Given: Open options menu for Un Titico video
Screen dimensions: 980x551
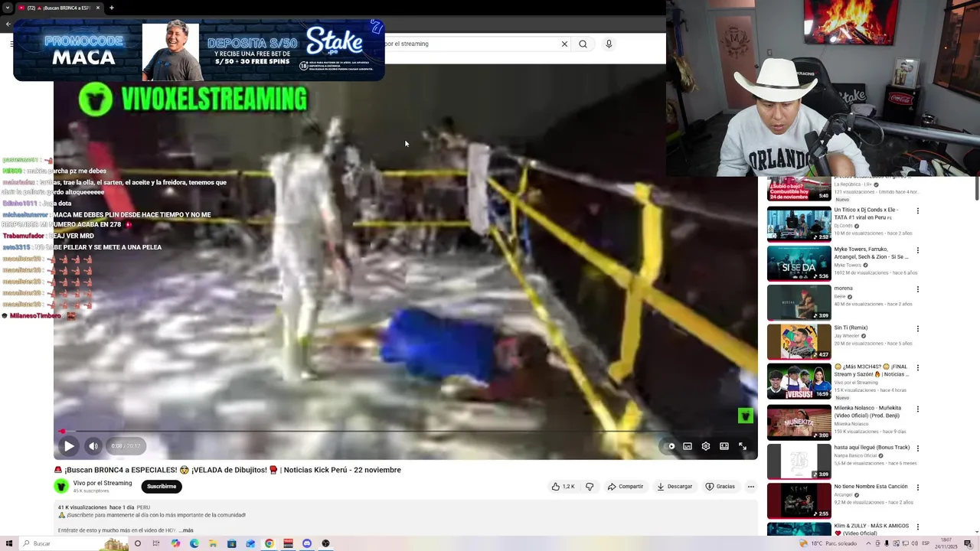Looking at the screenshot, I should [x=917, y=211].
